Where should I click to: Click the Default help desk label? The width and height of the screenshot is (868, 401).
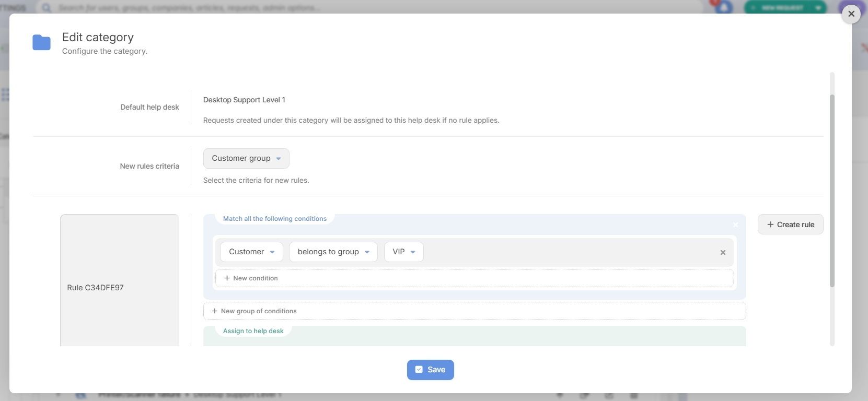pos(149,107)
